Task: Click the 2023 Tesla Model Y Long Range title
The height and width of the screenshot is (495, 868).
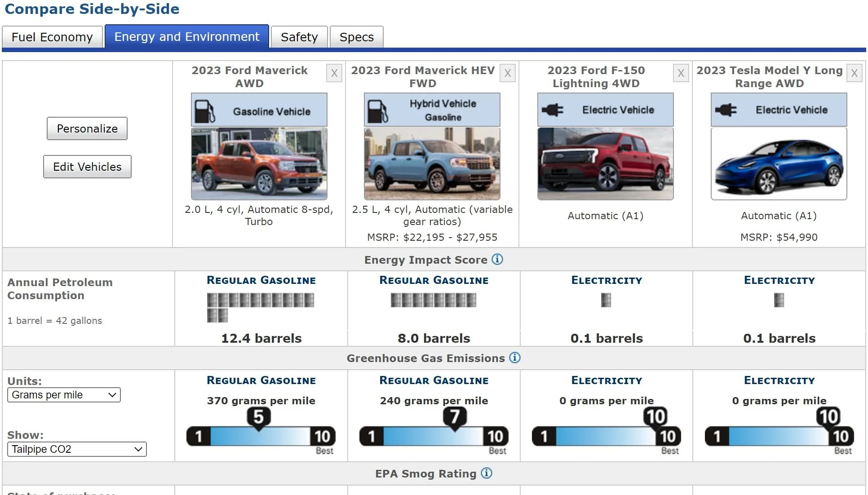Action: click(770, 77)
